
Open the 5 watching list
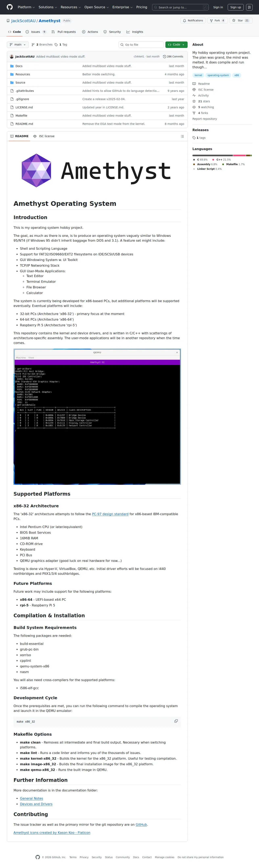pyautogui.click(x=203, y=107)
